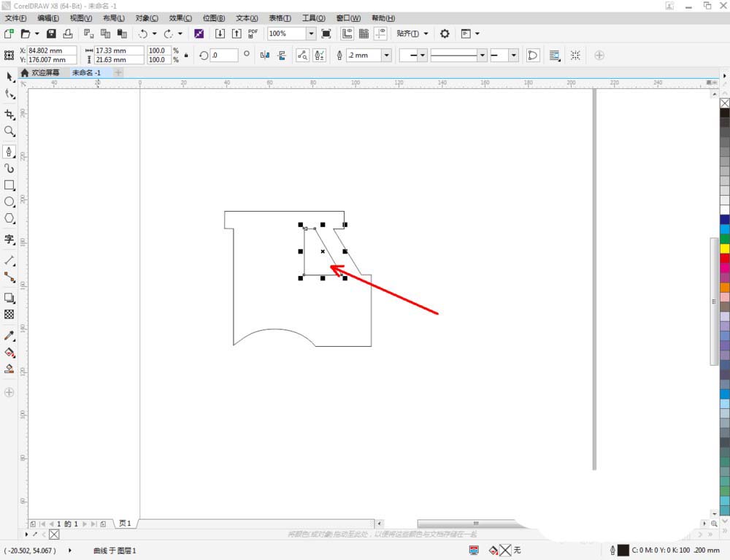Toggle the bounding box button
Viewport: 730px width, 560px height.
(x=575, y=55)
